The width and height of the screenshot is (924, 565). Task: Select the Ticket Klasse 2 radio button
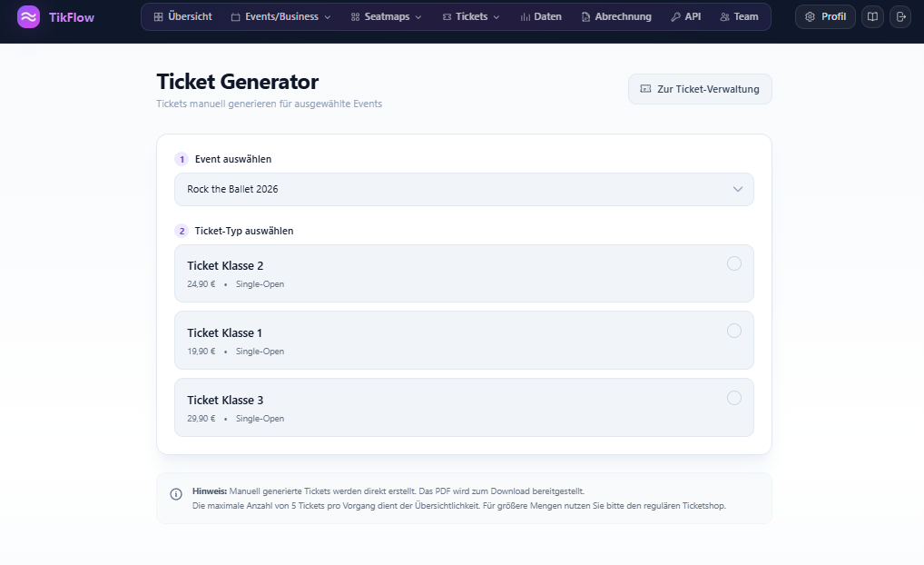click(x=733, y=263)
